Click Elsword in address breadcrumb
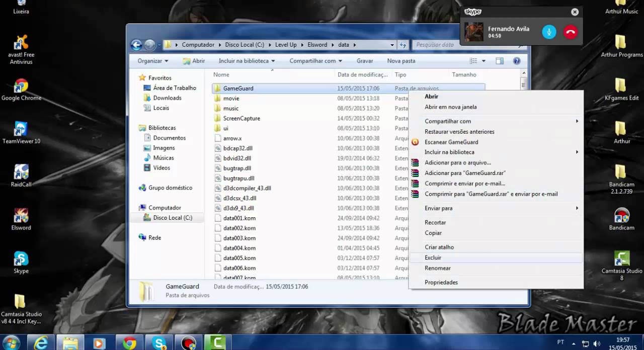 pyautogui.click(x=317, y=45)
